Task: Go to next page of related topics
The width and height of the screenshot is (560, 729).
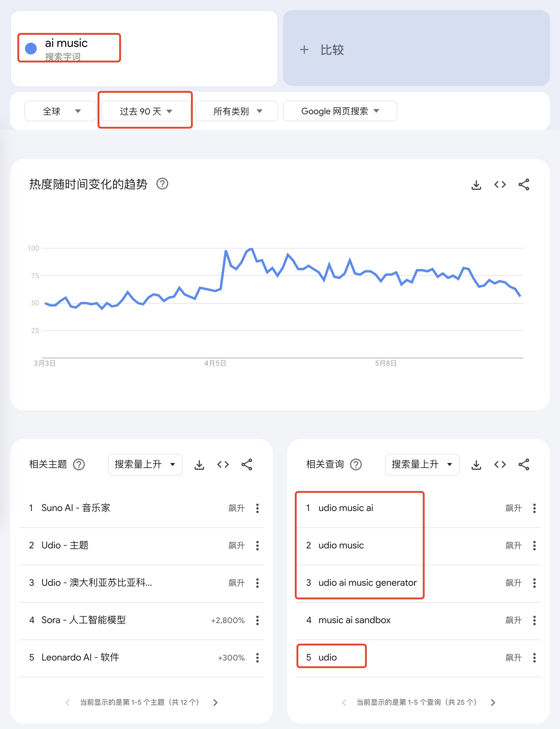Action: (215, 703)
